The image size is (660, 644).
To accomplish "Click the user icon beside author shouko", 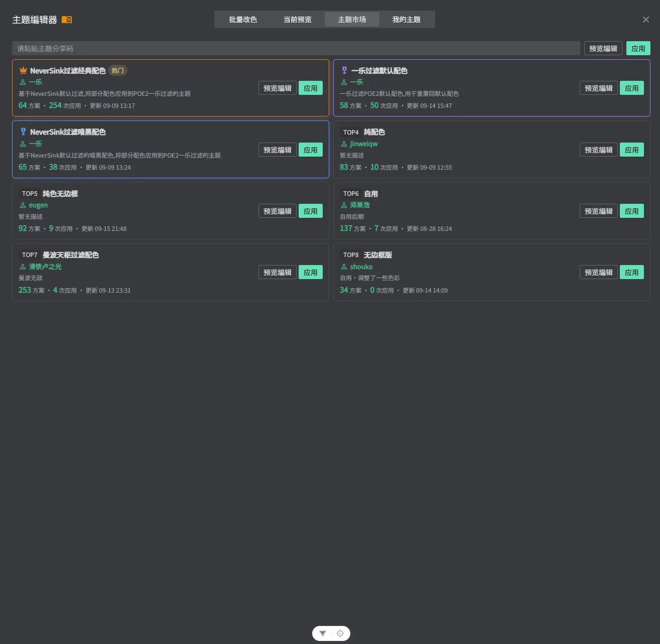I will [x=344, y=267].
